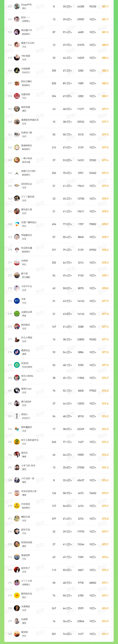118x644 pixels.
Task: Click the 881.7 score of Zaage炸鸡
Action: click(105, 6)
